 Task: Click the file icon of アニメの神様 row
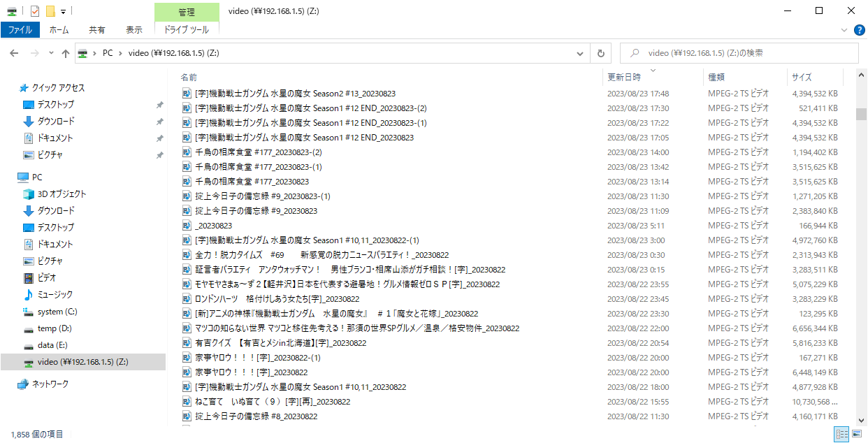point(187,314)
